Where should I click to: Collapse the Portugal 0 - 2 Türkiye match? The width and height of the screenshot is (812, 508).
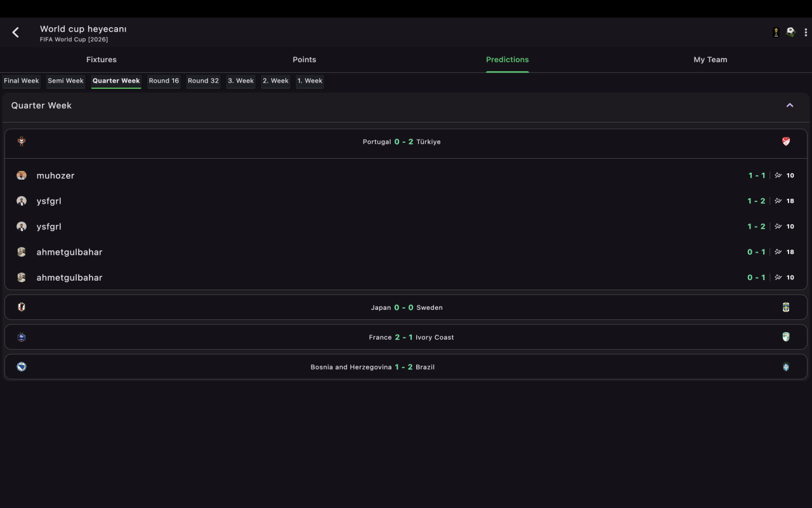tap(406, 144)
